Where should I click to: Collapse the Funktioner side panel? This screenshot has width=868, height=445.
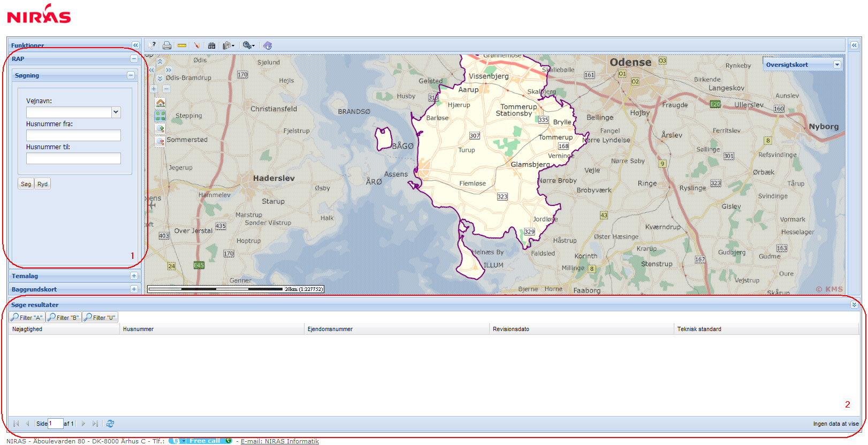(135, 45)
